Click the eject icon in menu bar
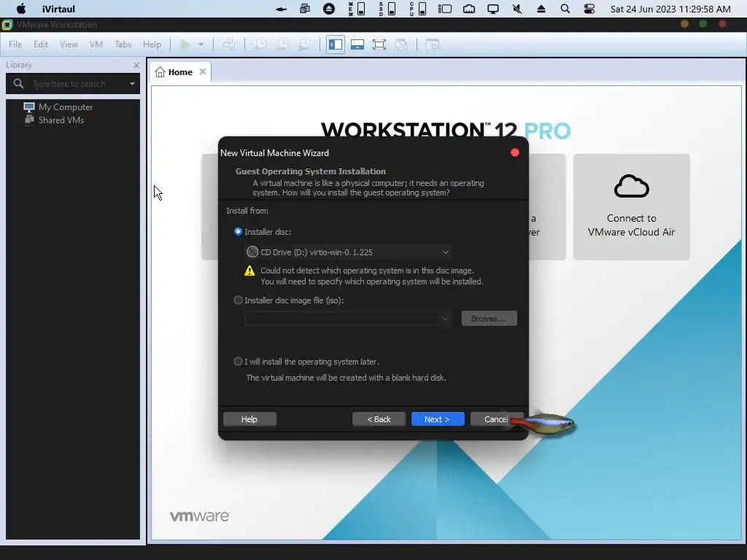 coord(541,9)
